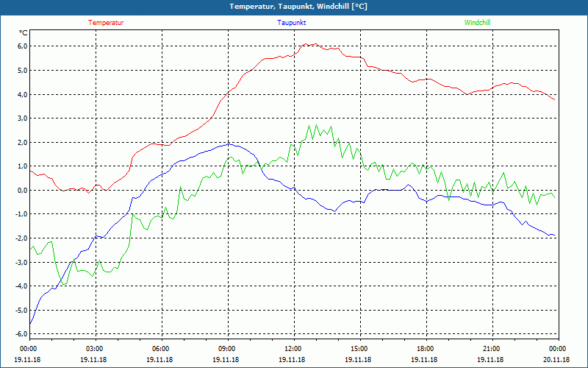Click the 3,0 y-axis value
Viewport: 588px width, 368px height.
(23, 118)
